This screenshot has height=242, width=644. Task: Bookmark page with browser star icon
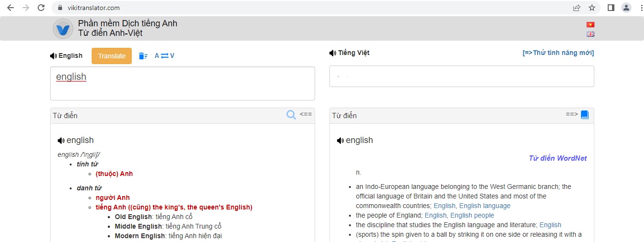coord(592,8)
